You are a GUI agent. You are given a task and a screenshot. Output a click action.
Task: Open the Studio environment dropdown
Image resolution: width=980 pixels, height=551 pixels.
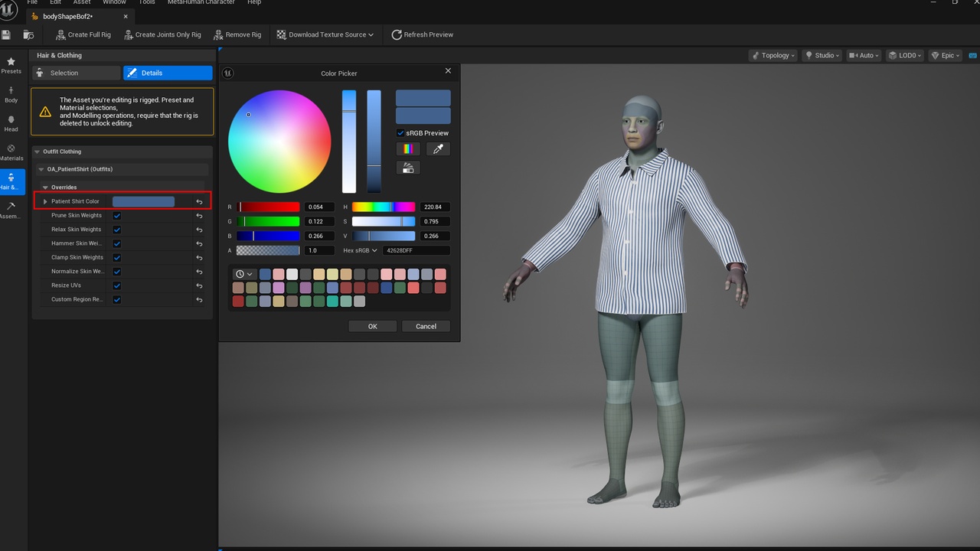point(822,55)
